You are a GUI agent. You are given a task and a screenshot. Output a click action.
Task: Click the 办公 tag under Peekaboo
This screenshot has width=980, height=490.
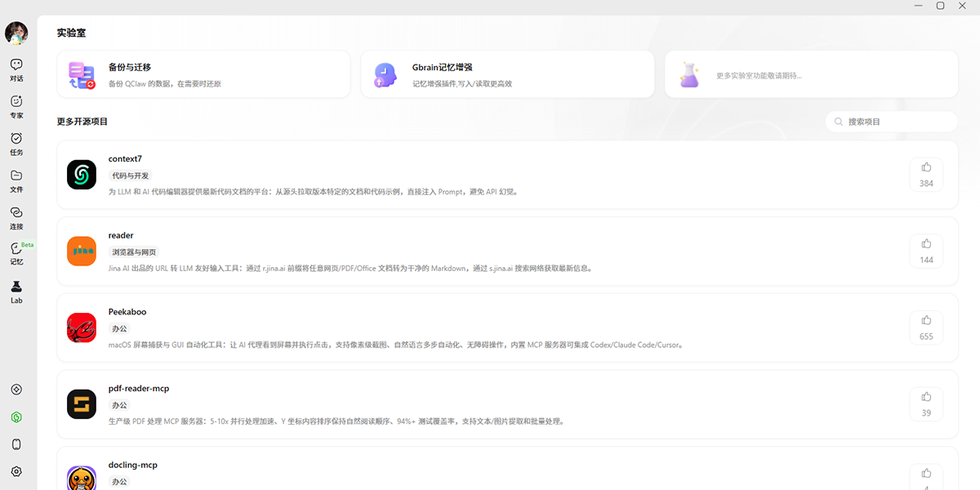click(x=120, y=328)
